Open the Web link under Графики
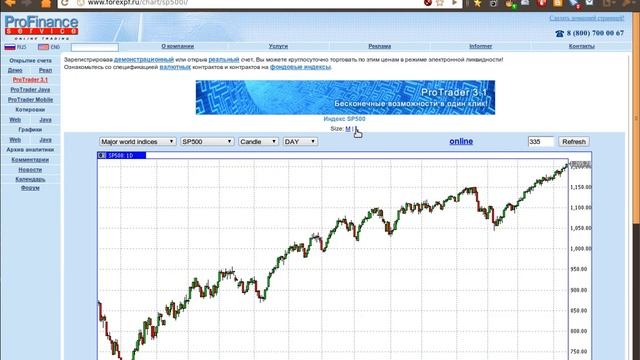Viewport: 640px width, 360px height. pyautogui.click(x=15, y=140)
